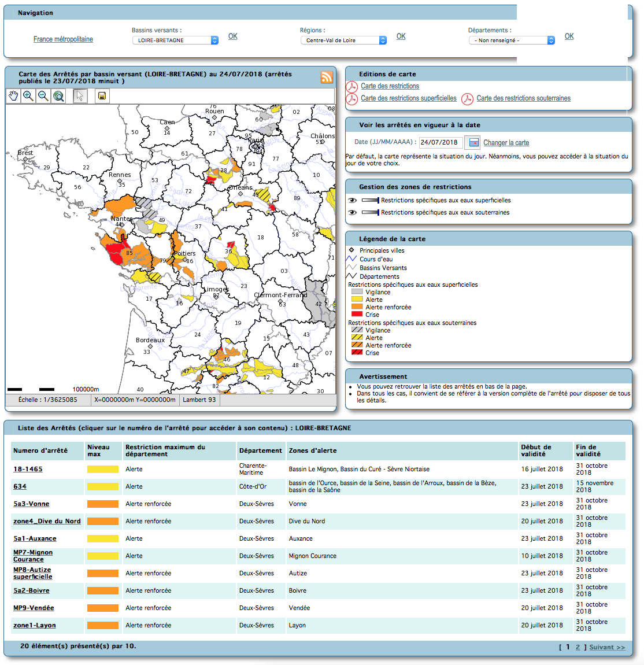Screen dimensions: 644x665
Task: Click Changer la carte link
Action: pos(506,143)
